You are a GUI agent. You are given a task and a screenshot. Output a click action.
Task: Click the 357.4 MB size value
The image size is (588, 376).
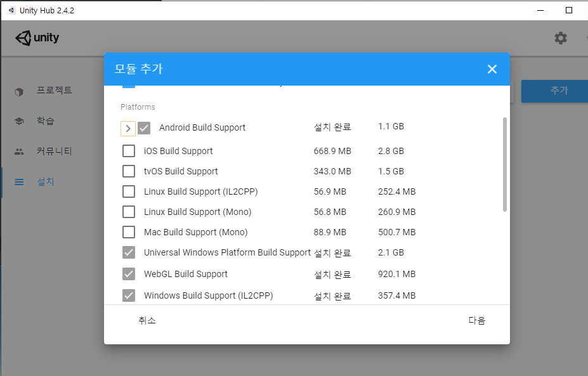(396, 295)
